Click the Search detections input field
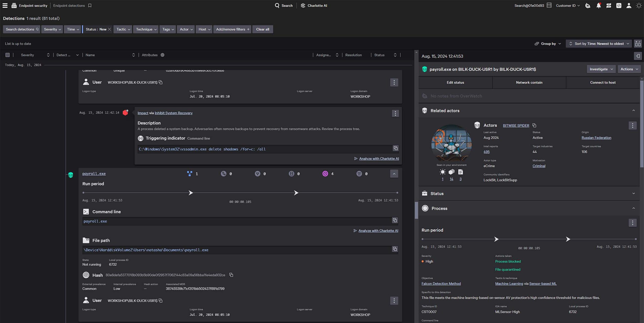 click(x=22, y=29)
